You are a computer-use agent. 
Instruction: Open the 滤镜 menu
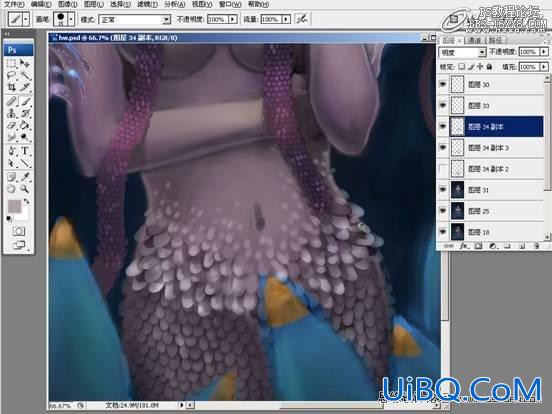(x=147, y=4)
